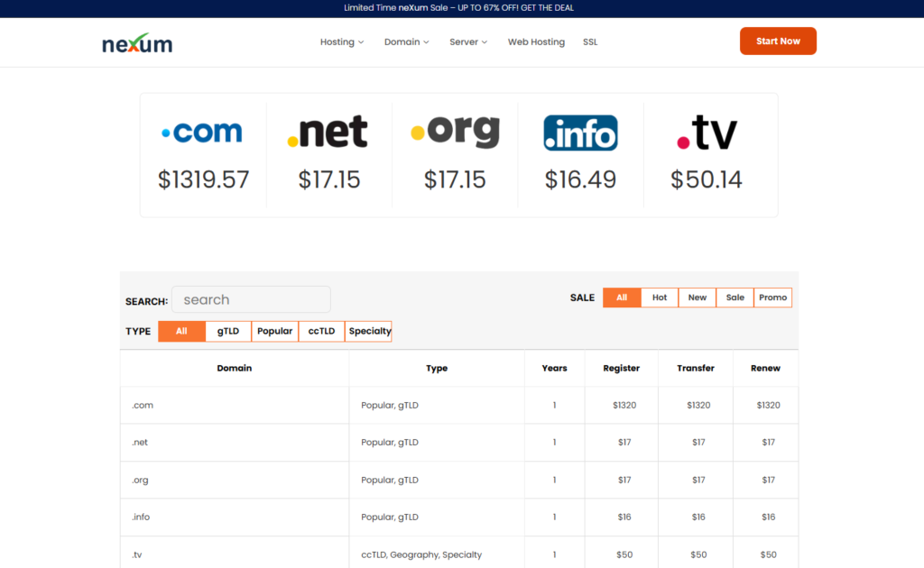The image size is (924, 568).
Task: Filter by gTLD type
Action: click(228, 331)
